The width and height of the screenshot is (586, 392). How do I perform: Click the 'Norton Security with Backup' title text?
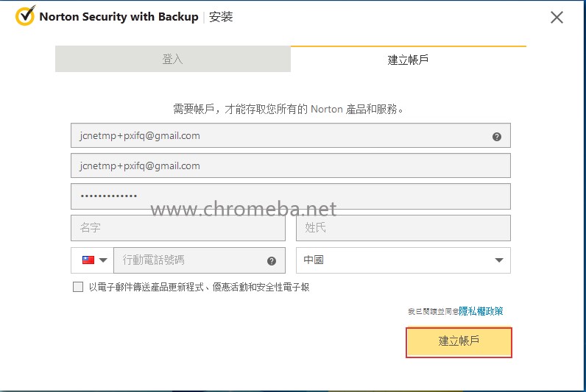119,17
